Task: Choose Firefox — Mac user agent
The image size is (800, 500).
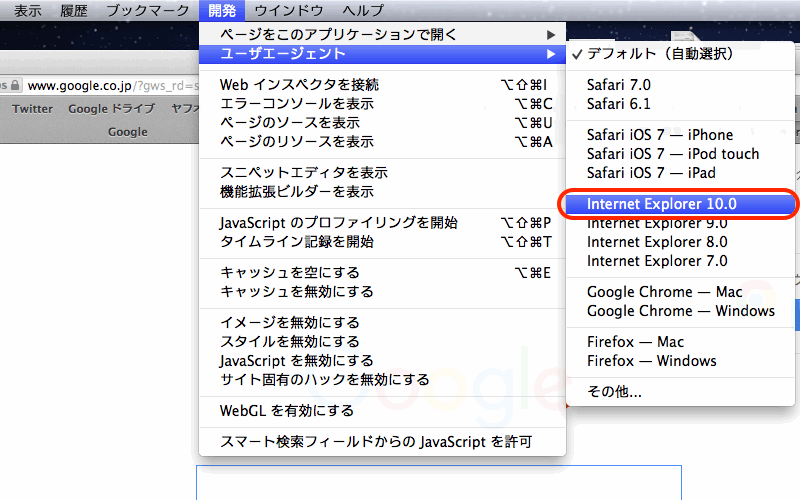Action: pos(635,342)
